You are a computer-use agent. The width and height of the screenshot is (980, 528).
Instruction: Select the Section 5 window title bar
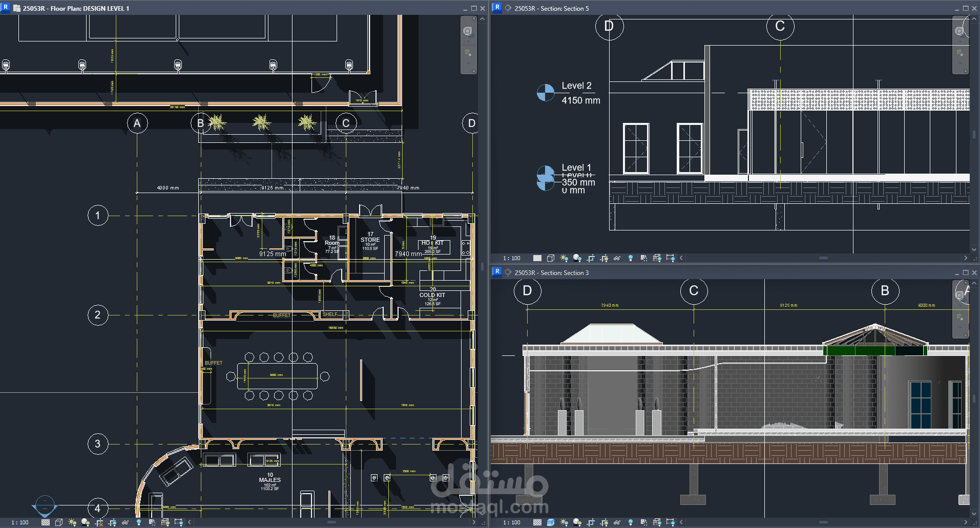pyautogui.click(x=735, y=8)
